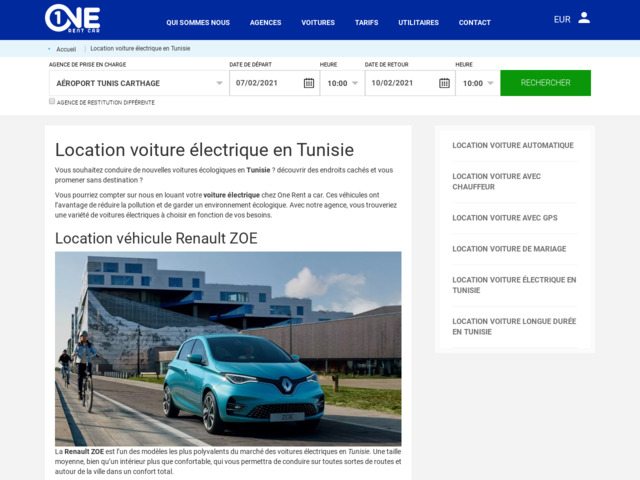
Task: Open the Contact menu item
Action: pos(475,22)
